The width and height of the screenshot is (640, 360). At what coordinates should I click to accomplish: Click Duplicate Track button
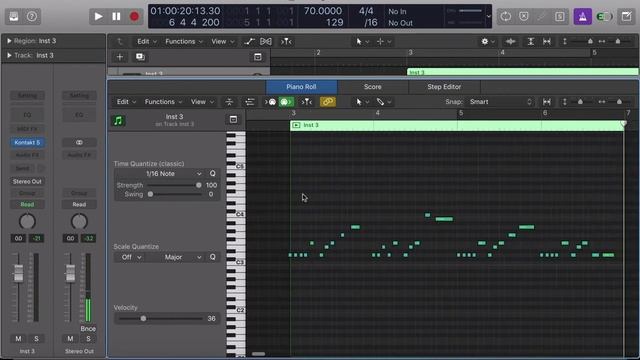tap(140, 57)
